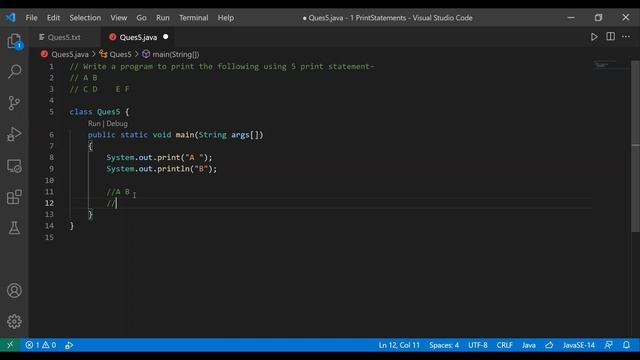Open the Run and Debug view

coord(14,134)
